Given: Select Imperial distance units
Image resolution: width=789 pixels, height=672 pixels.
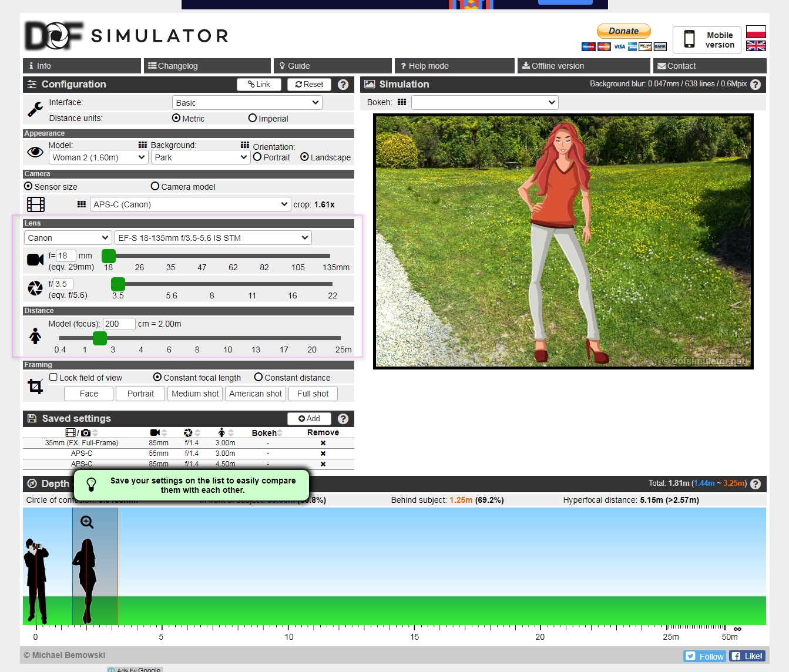Looking at the screenshot, I should pyautogui.click(x=253, y=118).
